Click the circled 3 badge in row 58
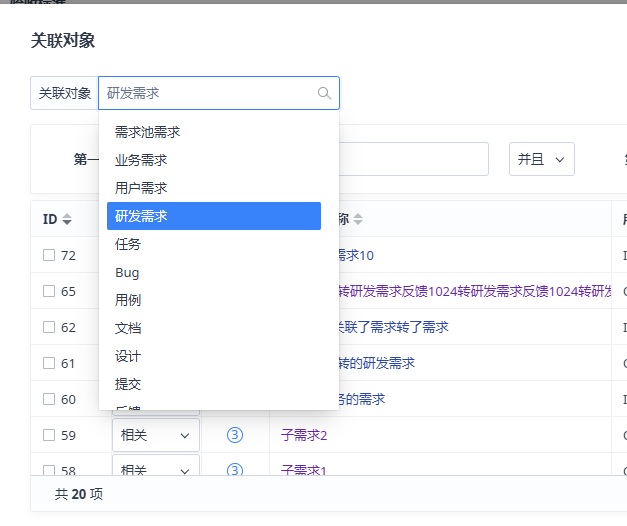Viewport: 627px width, 526px height. (235, 470)
